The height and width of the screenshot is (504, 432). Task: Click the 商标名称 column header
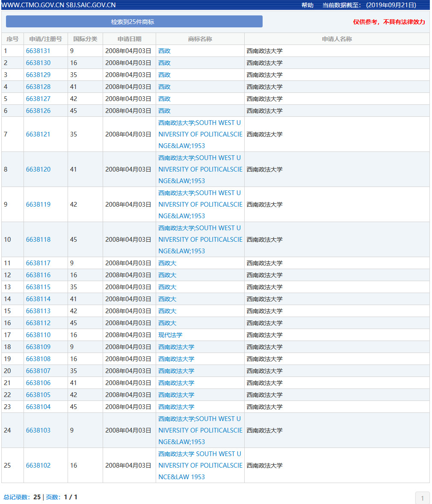(x=200, y=39)
